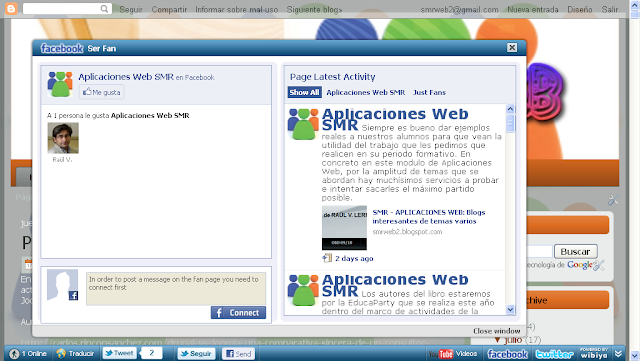Collapse the julio archive triangle
This screenshot has width=640, height=361.
click(497, 340)
